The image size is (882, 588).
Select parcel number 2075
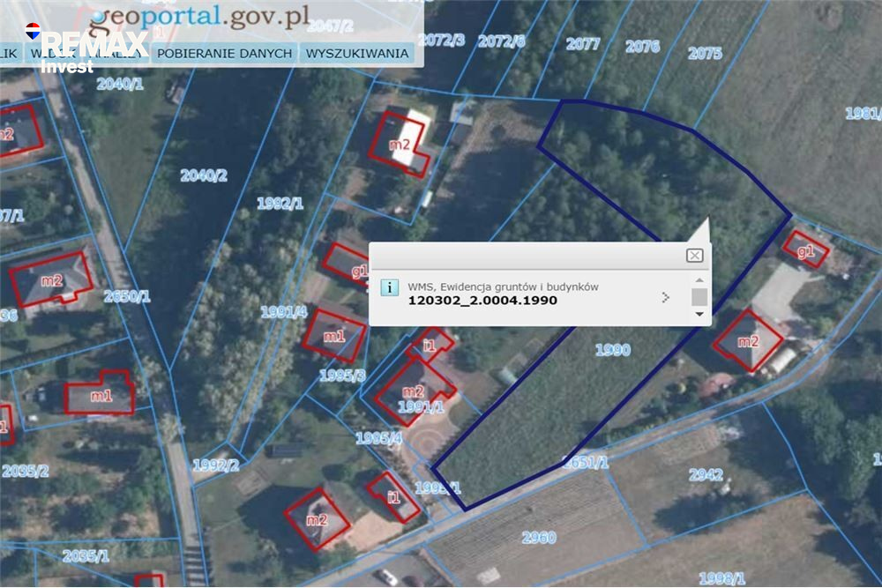(705, 53)
